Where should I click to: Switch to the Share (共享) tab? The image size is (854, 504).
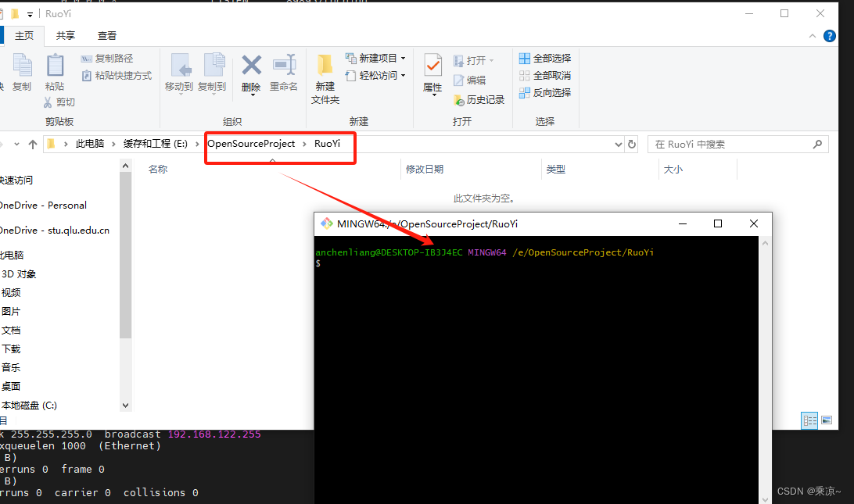(x=66, y=35)
